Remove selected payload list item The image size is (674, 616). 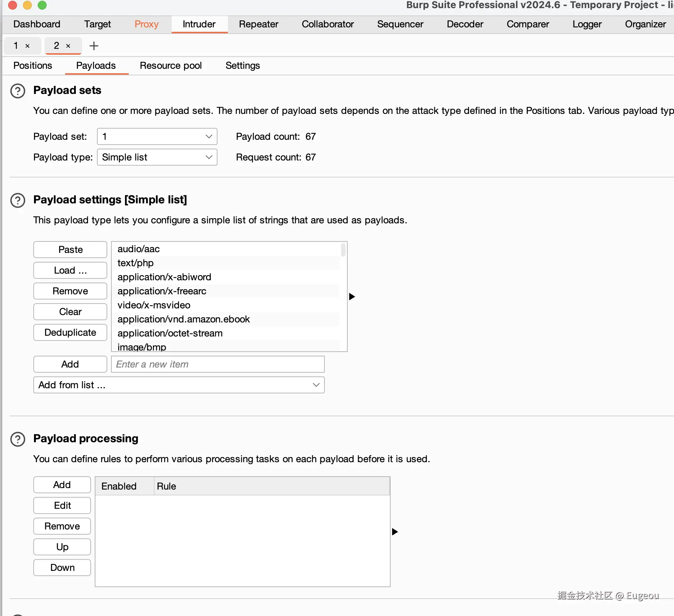coord(70,291)
